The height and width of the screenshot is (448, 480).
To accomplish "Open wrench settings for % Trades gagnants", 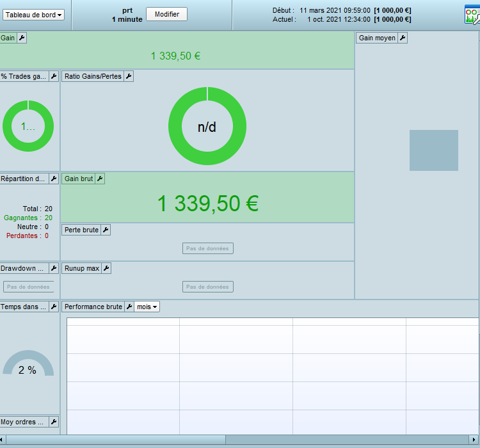I will [x=54, y=76].
